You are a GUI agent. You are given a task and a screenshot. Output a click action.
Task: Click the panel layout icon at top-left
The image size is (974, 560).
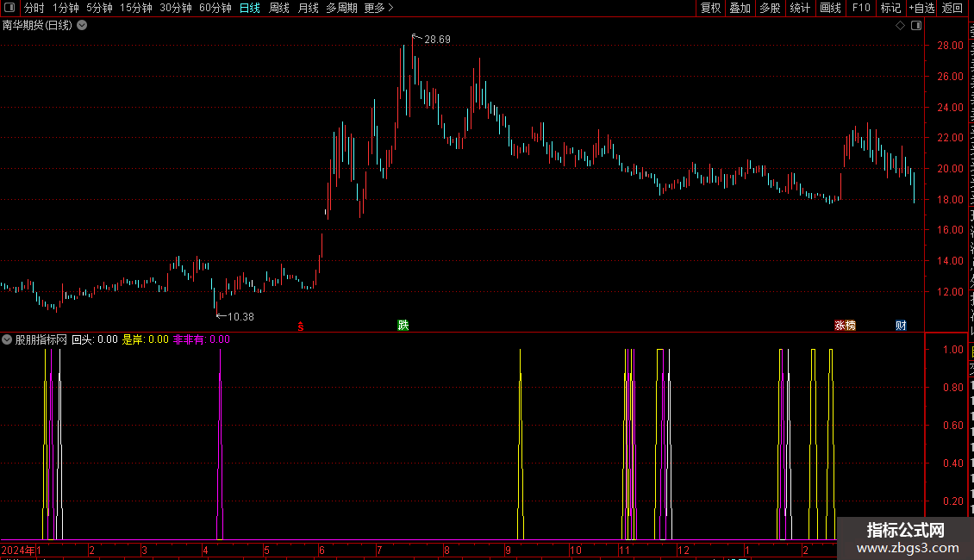click(x=9, y=8)
